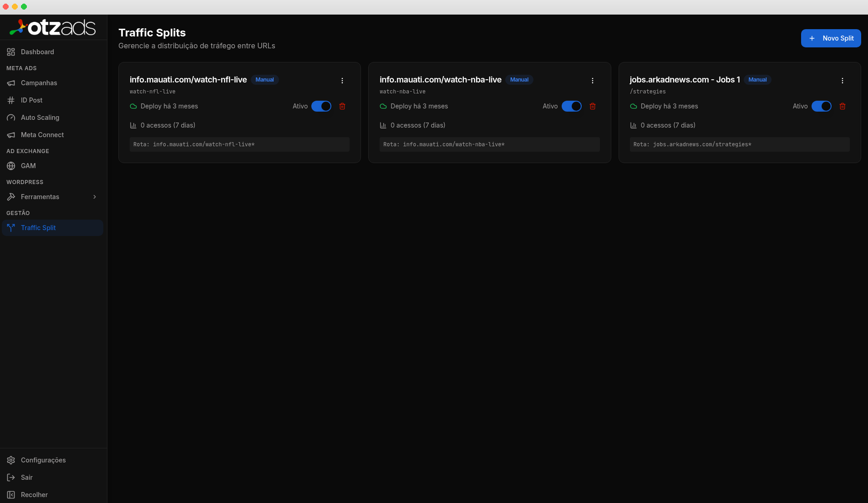Click the cloud deploy icon on watch-nfl-live card
This screenshot has height=503, width=868.
click(x=133, y=106)
